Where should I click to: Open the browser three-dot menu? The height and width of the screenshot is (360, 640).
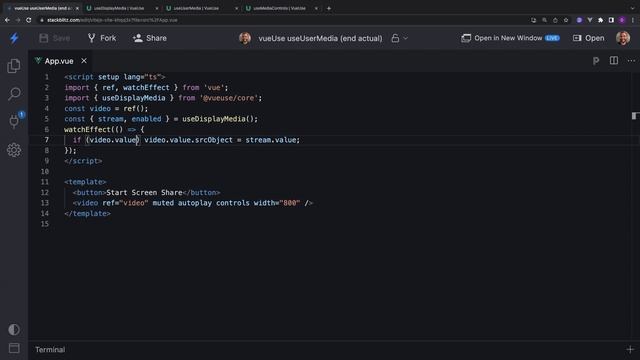click(633, 20)
